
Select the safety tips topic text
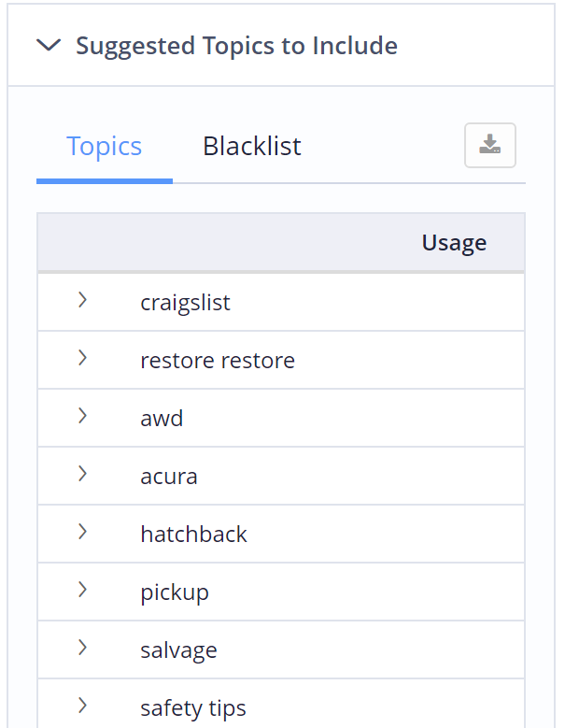[193, 708]
